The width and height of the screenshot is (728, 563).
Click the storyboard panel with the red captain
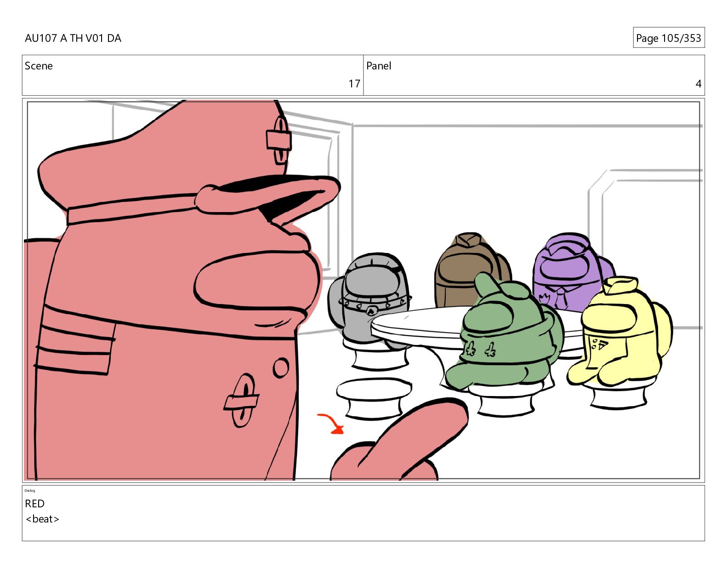pyautogui.click(x=363, y=290)
